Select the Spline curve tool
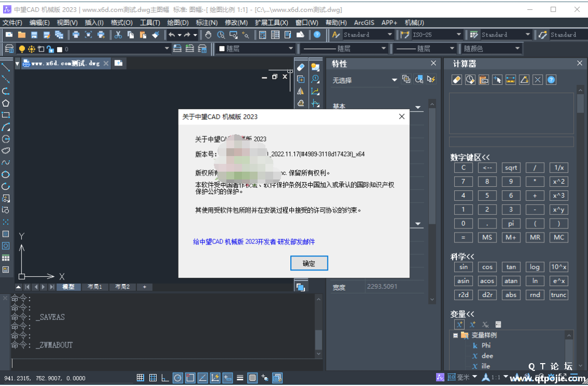This screenshot has width=588, height=386. pyautogui.click(x=6, y=162)
